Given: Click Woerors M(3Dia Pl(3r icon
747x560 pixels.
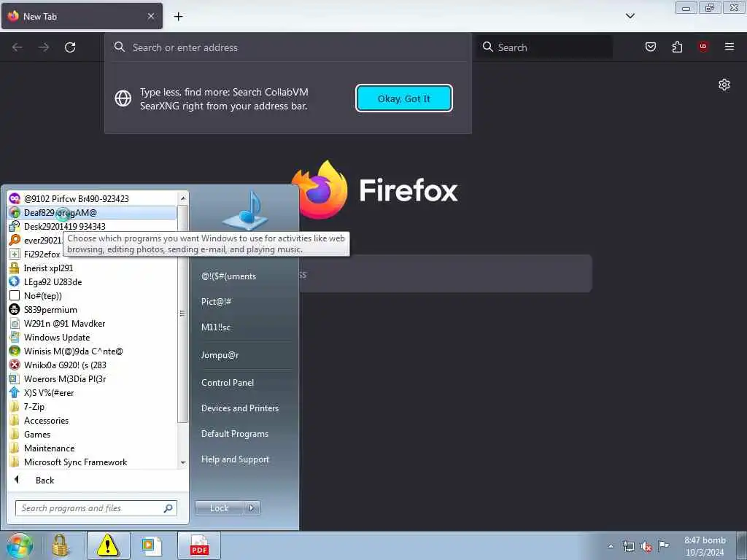Looking at the screenshot, I should [x=15, y=378].
